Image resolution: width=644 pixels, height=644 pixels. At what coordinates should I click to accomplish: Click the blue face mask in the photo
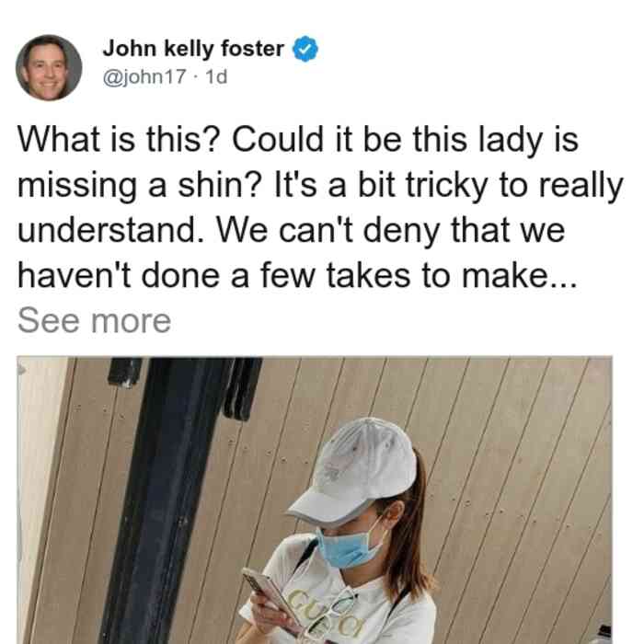coord(349,548)
